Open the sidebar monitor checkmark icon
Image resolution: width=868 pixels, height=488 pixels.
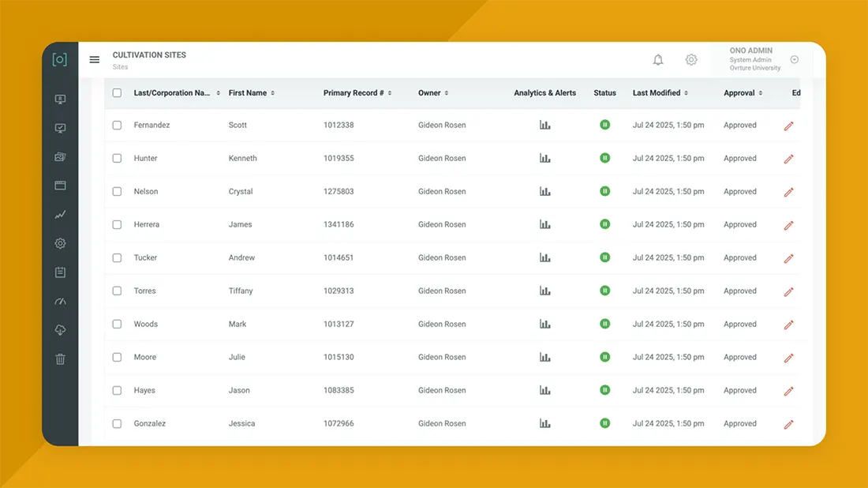click(x=60, y=128)
